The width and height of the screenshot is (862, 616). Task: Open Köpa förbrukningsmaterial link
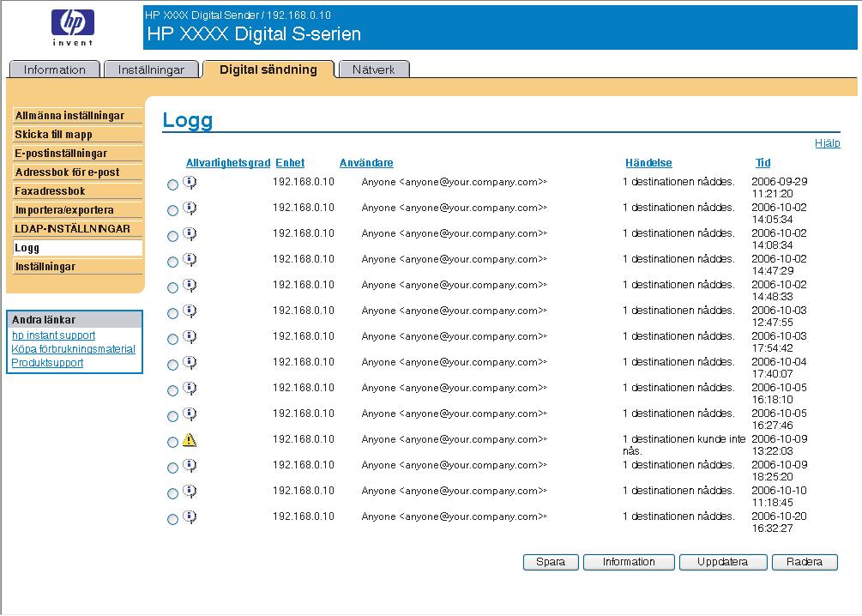(73, 349)
